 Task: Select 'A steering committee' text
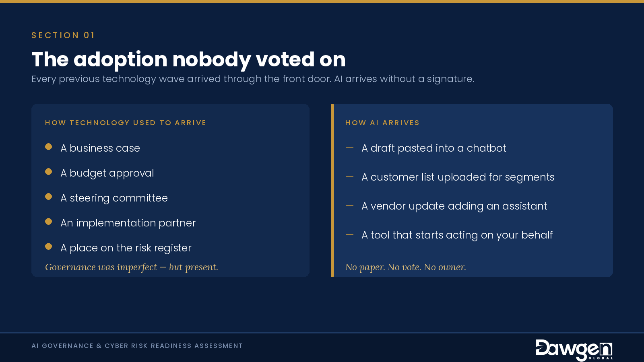(x=114, y=198)
